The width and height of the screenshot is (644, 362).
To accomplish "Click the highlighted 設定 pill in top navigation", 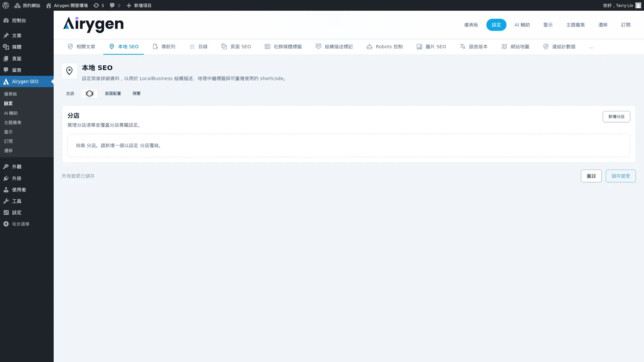I will coord(496,25).
